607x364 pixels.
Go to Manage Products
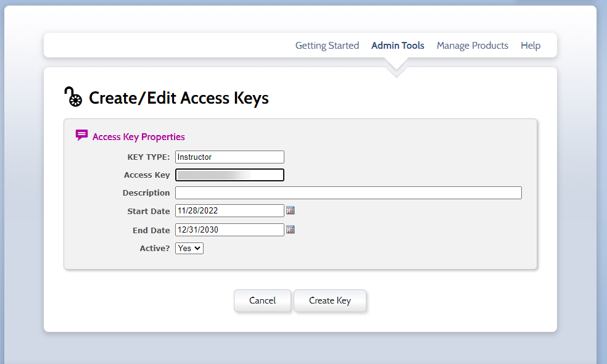click(473, 46)
